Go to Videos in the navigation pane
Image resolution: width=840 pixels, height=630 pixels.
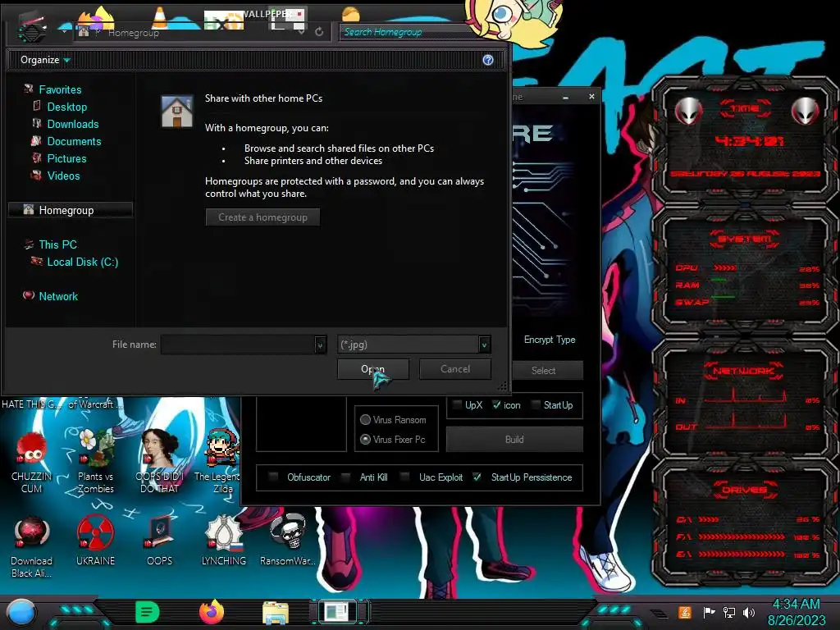[x=63, y=176]
